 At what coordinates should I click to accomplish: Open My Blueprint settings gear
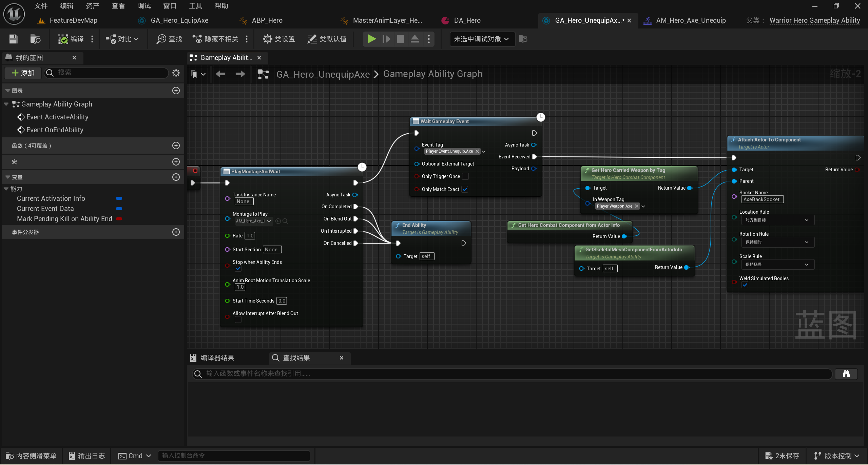click(176, 73)
